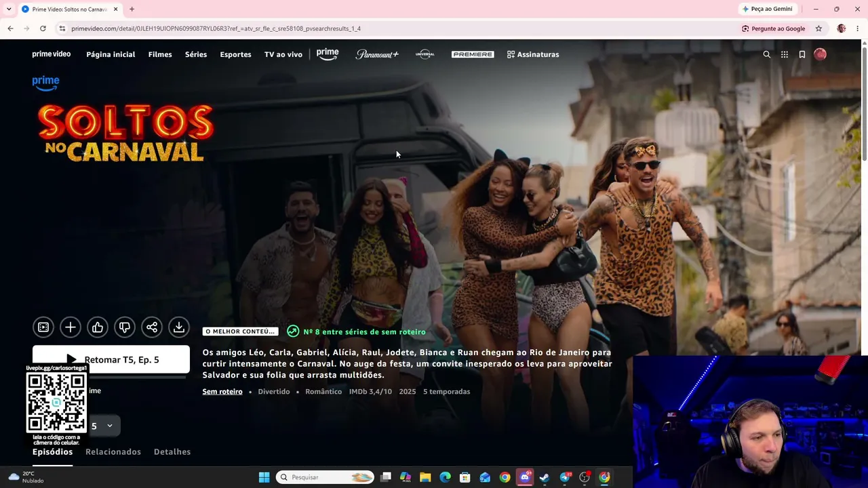Image resolution: width=868 pixels, height=488 pixels.
Task: Open Chrome's three-dot menu
Action: pos(858,28)
